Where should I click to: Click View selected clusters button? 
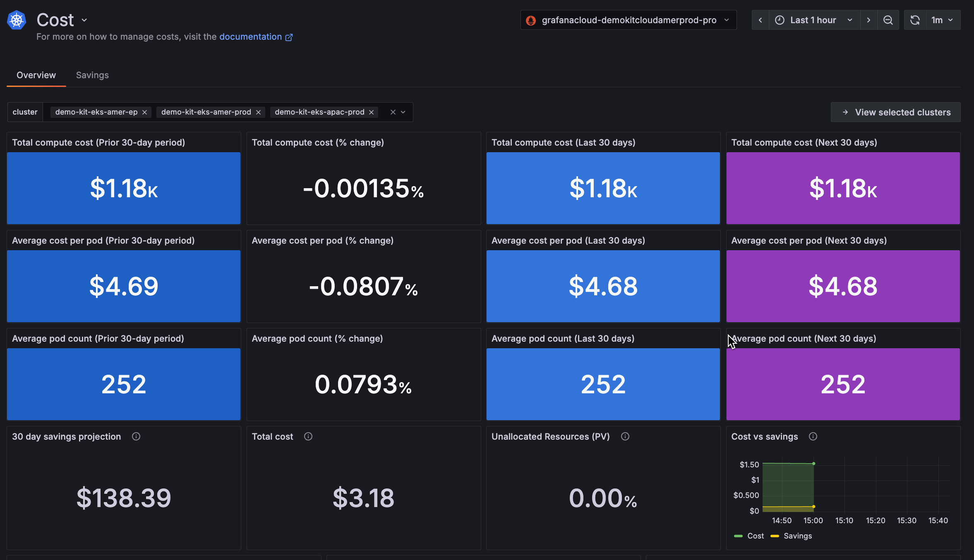pyautogui.click(x=896, y=112)
